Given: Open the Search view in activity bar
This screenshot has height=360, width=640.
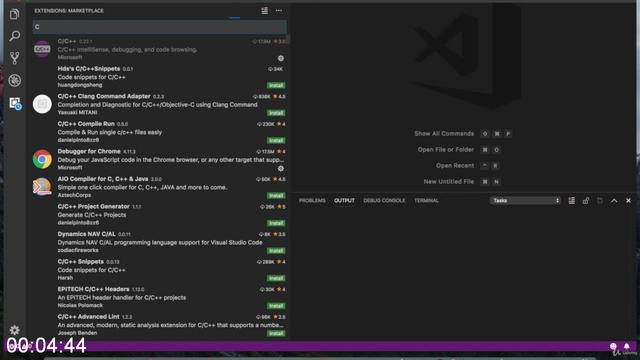Looking at the screenshot, I should [15, 36].
